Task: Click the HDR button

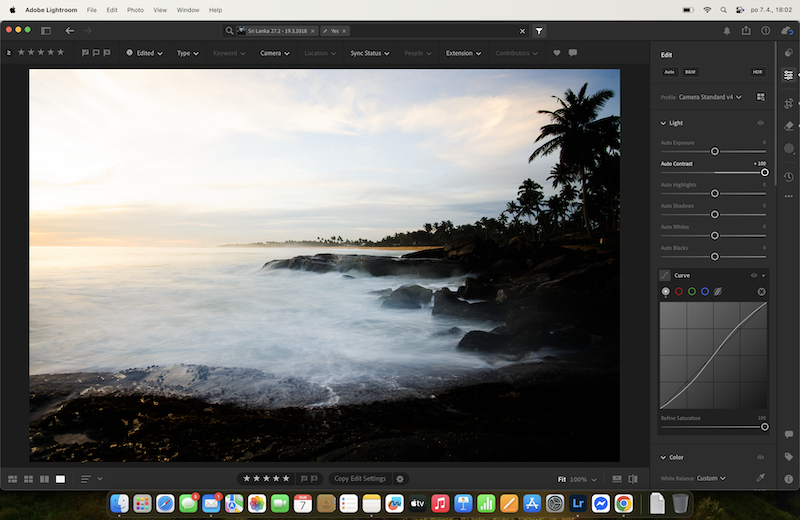Action: [757, 72]
